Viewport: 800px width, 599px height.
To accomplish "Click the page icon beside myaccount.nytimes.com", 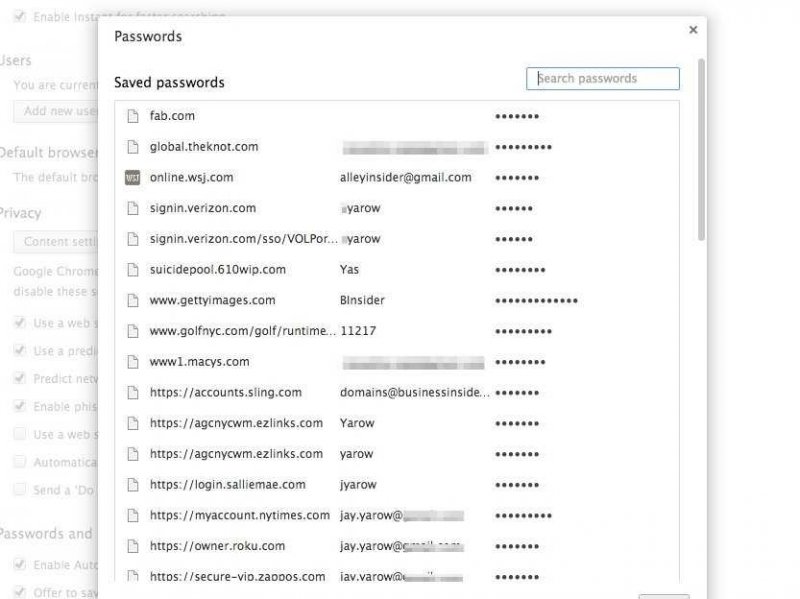I will [132, 516].
